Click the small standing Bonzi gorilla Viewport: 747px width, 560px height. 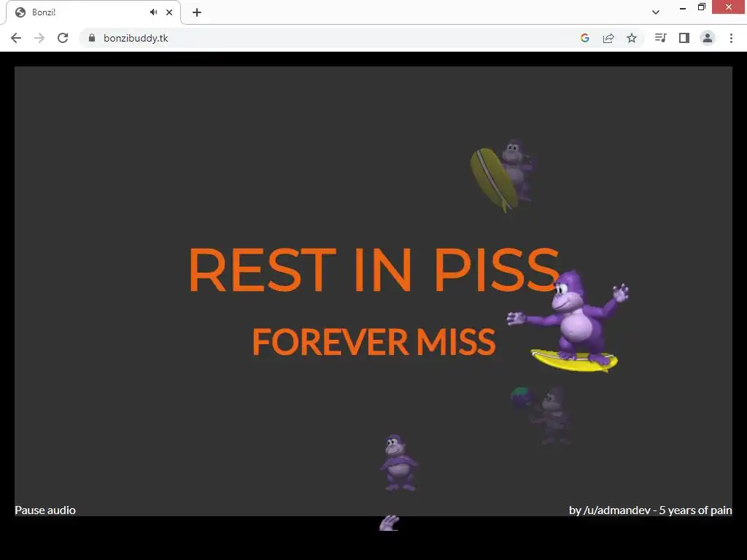399,462
